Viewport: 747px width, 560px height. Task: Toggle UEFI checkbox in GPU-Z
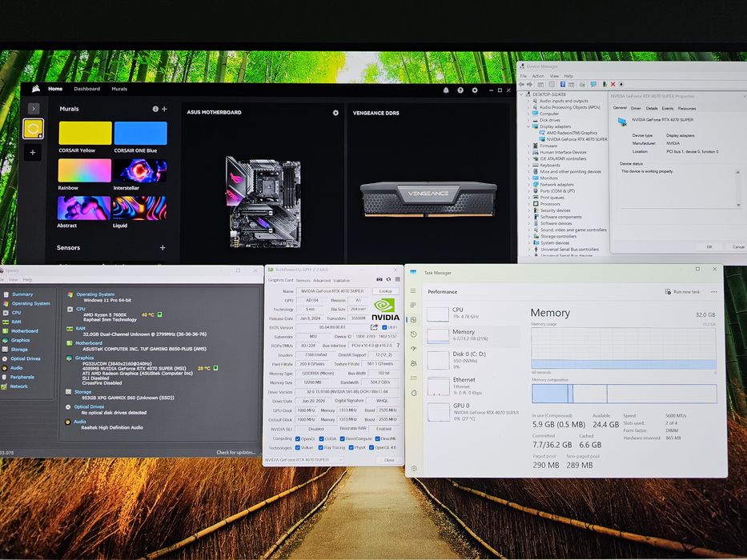[384, 328]
